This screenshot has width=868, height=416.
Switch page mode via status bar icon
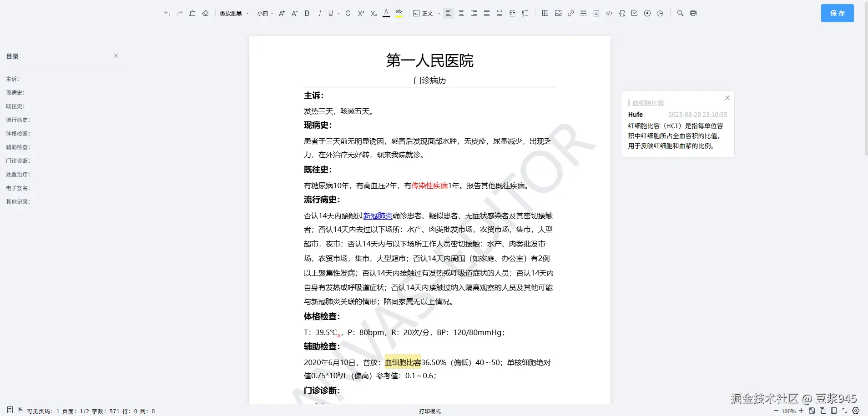point(20,410)
